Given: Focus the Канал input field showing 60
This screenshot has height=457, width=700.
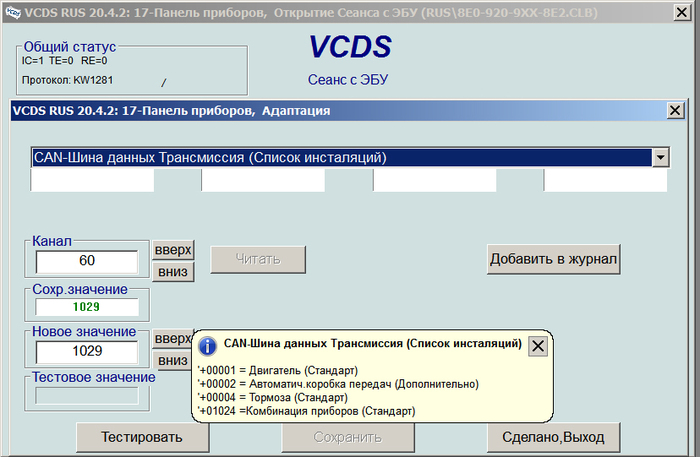Looking at the screenshot, I should (x=87, y=261).
